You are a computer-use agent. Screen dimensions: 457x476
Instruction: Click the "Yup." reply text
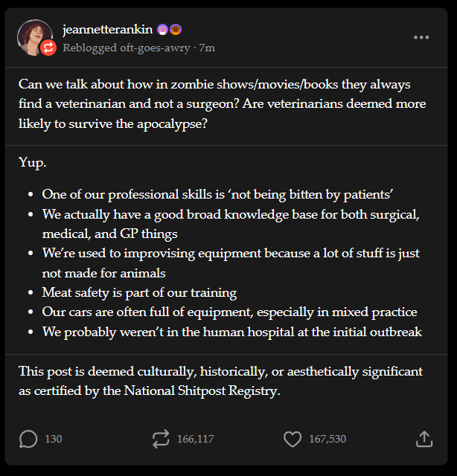pos(33,161)
